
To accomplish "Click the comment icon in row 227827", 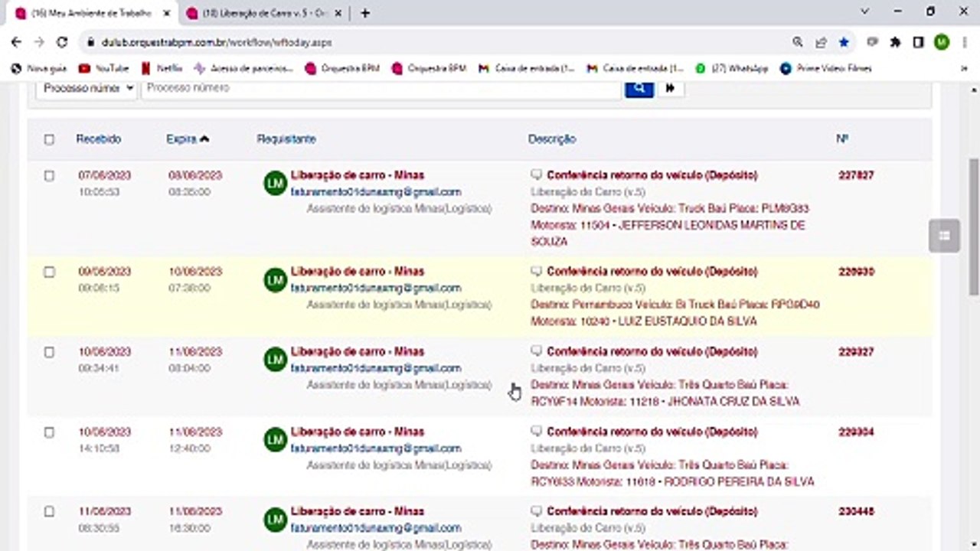I will coord(536,175).
